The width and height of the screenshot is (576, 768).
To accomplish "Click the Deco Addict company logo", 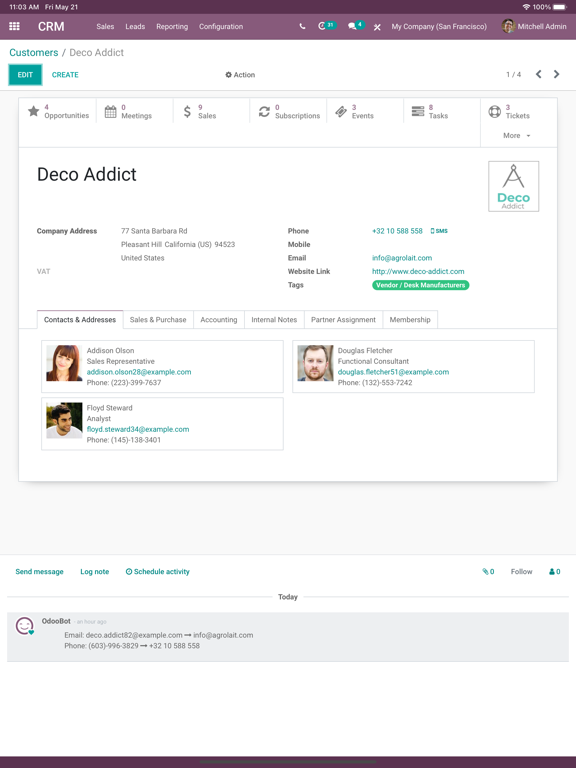I will tap(513, 186).
